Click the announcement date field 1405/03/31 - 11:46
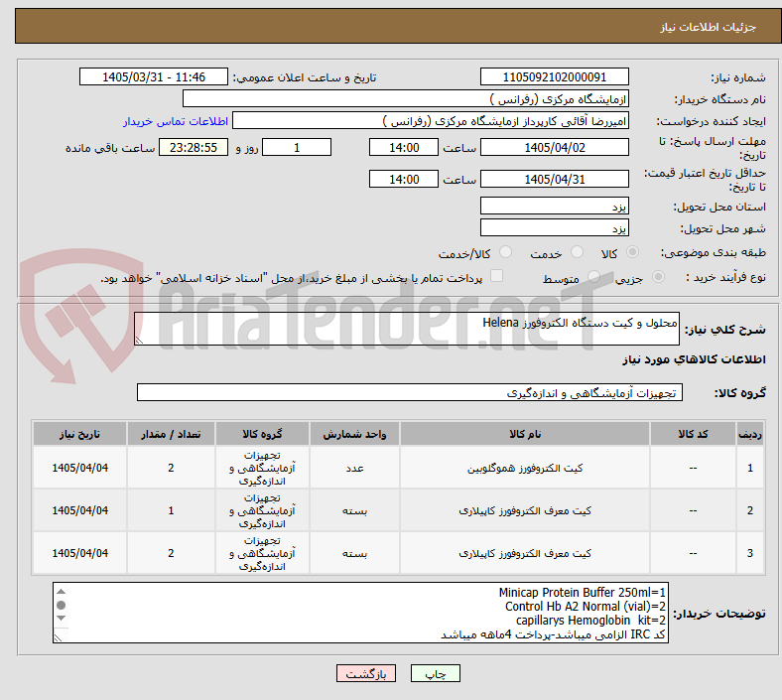Image resolution: width=782 pixels, height=700 pixels. click(x=154, y=77)
